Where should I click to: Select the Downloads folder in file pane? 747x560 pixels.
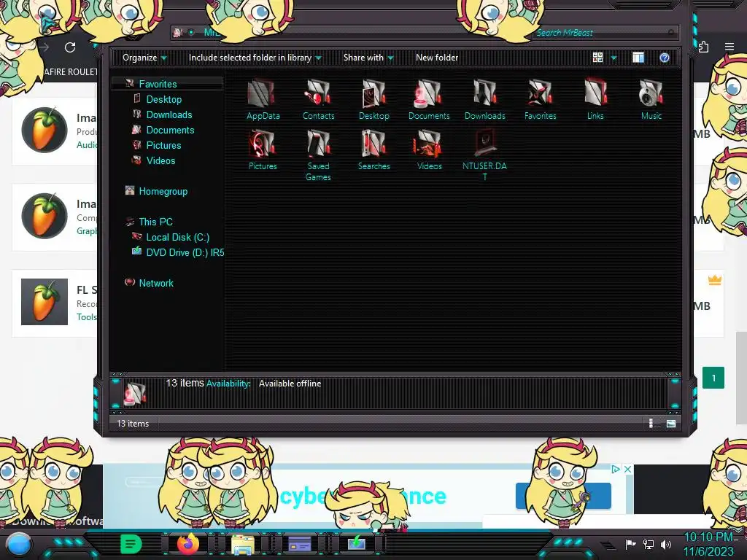[484, 99]
